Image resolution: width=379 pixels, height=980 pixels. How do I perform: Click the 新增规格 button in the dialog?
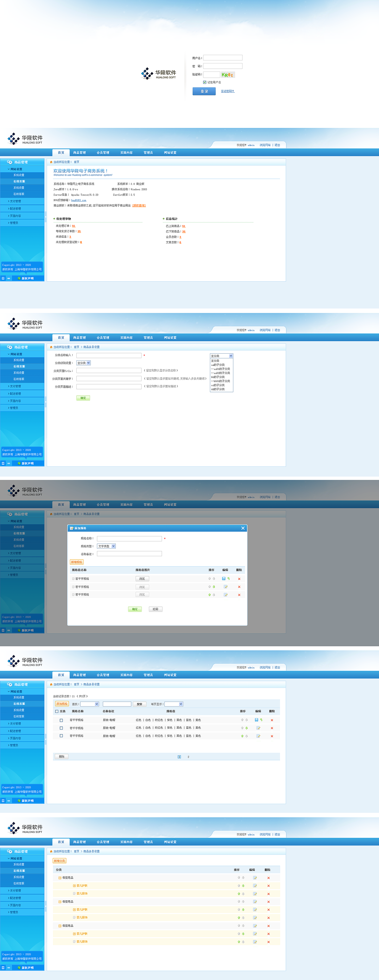(76, 562)
